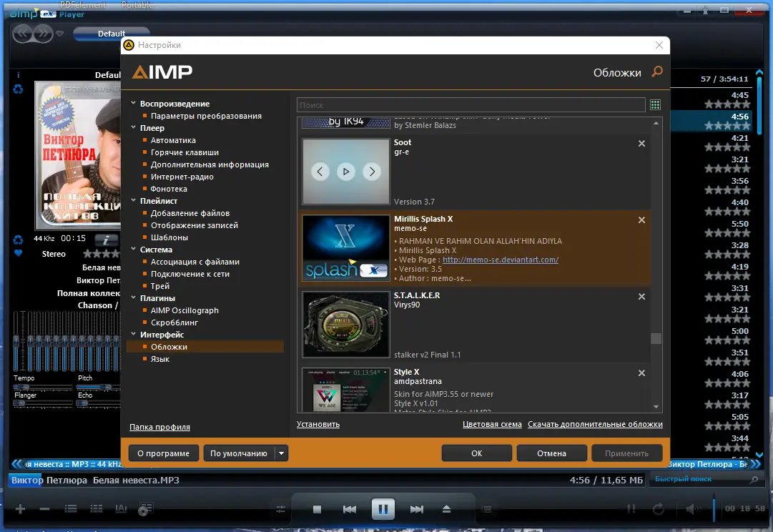Image resolution: width=773 pixels, height=532 pixels.
Task: Click the Установить link
Action: (x=318, y=424)
